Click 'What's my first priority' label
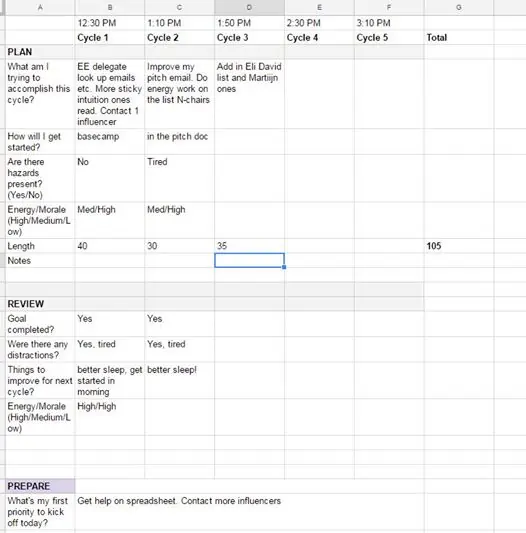Screen dimensions: 526x533 click(40, 512)
